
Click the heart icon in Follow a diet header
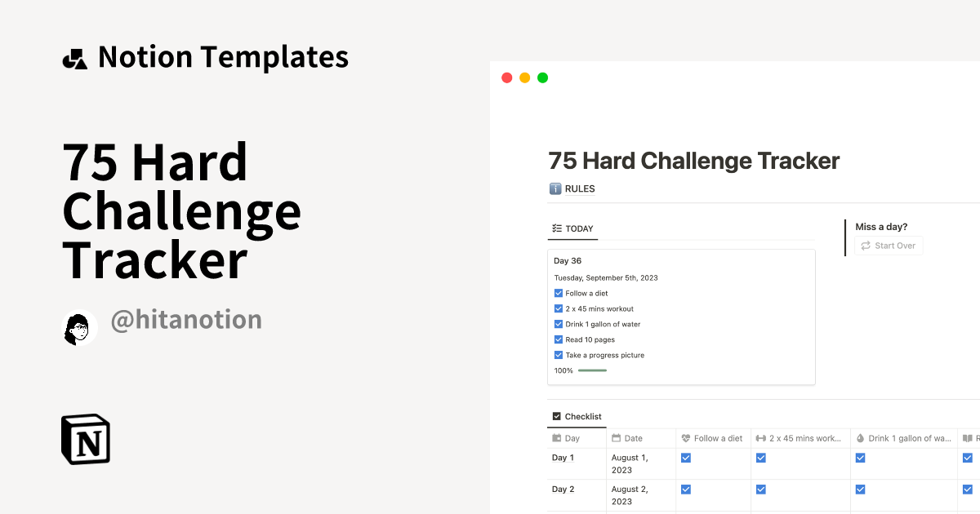(686, 439)
